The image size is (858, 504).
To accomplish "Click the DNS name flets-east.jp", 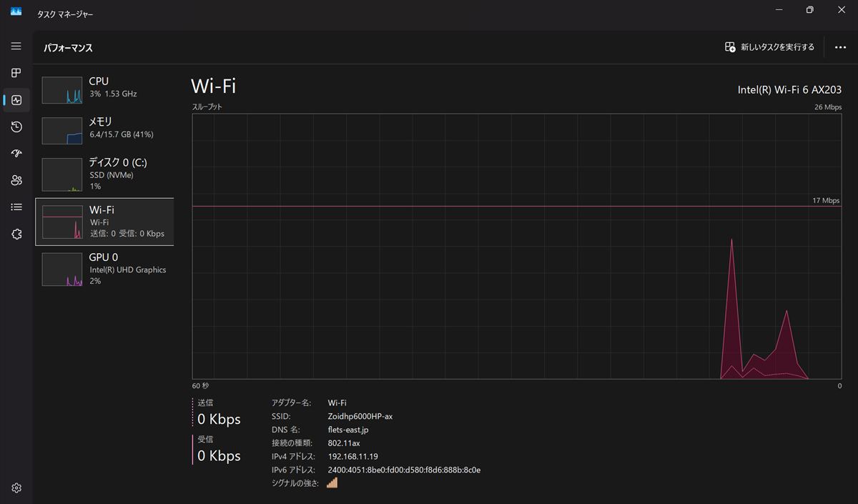I will (348, 430).
